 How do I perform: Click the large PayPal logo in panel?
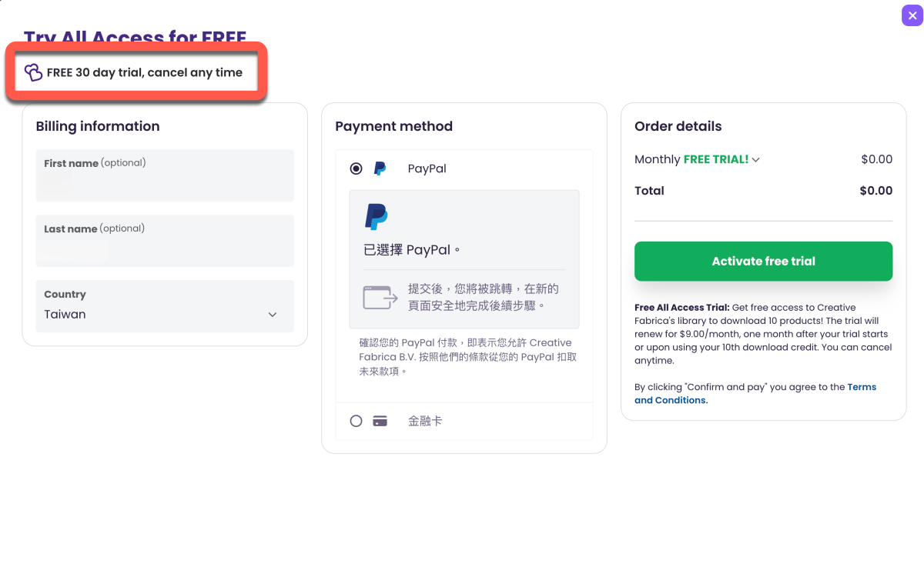377,217
